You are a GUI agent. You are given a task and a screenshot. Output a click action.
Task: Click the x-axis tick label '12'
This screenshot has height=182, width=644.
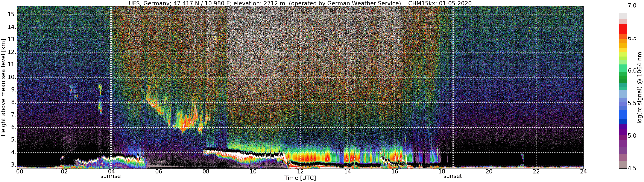[x=300, y=172]
